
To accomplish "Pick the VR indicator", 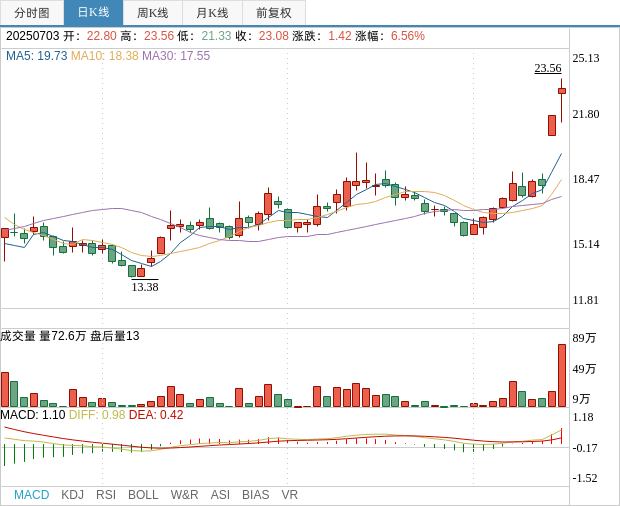I will click(x=289, y=495).
